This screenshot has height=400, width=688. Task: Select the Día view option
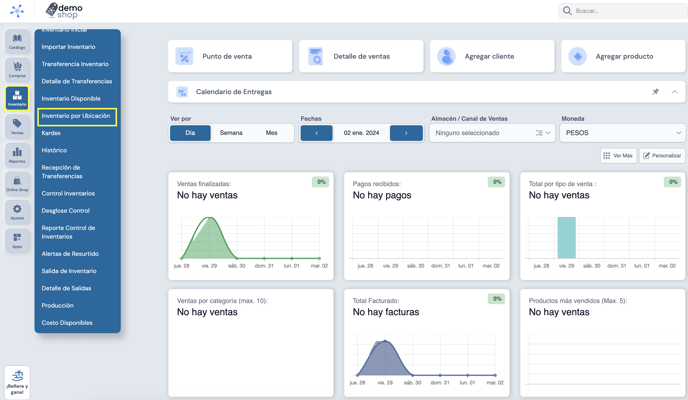click(190, 133)
